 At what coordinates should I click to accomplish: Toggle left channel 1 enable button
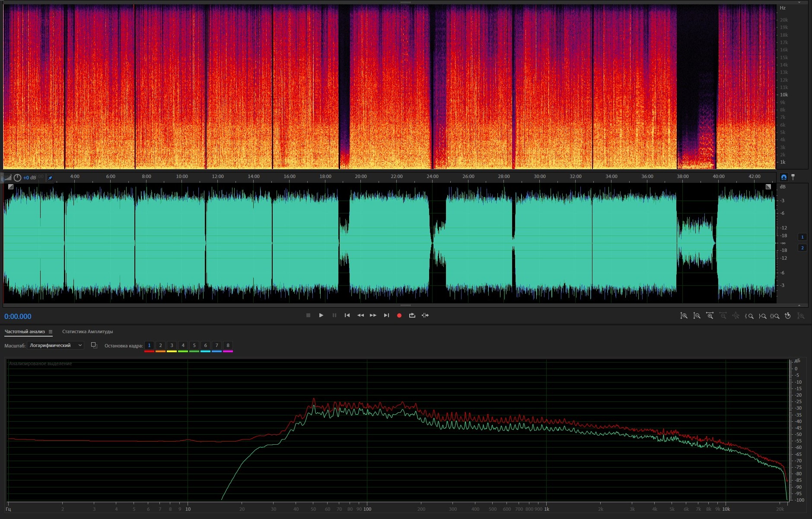click(802, 237)
